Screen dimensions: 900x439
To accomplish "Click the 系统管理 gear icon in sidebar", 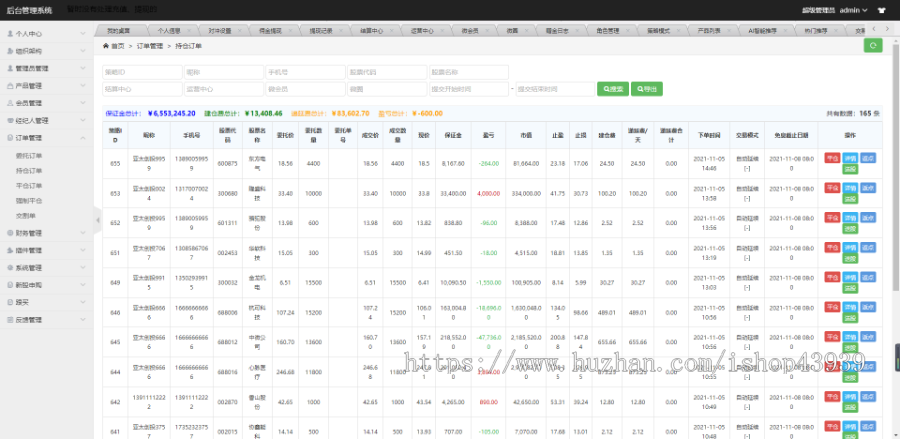I will pos(10,268).
